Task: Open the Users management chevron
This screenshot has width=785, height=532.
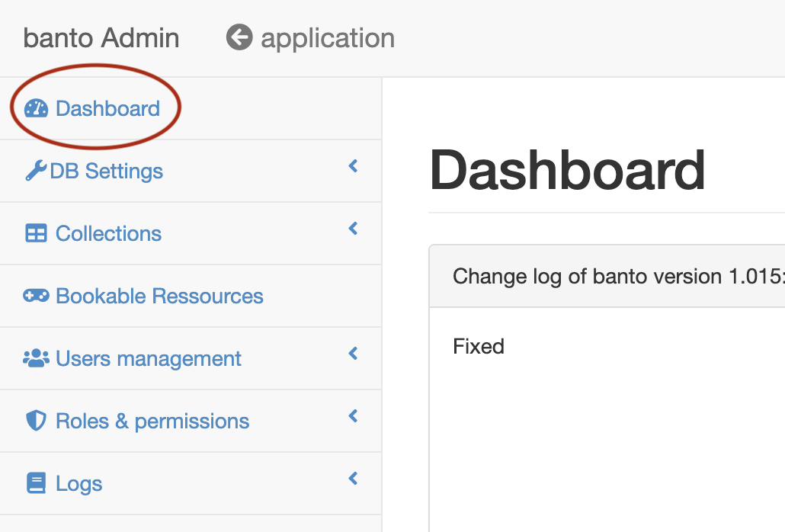Action: (352, 354)
